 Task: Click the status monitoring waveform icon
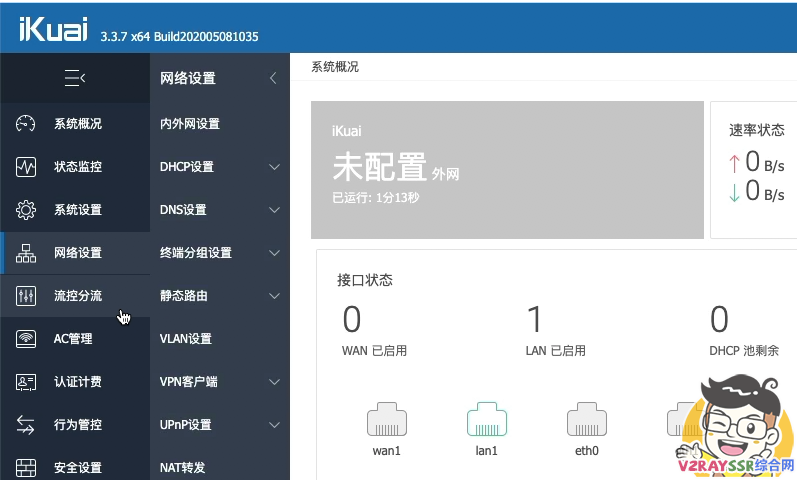coord(27,167)
